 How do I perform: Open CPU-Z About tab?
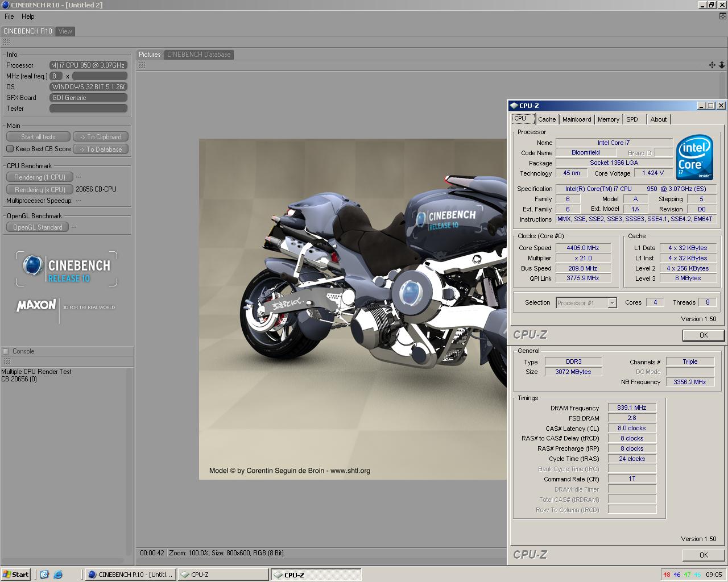click(659, 119)
